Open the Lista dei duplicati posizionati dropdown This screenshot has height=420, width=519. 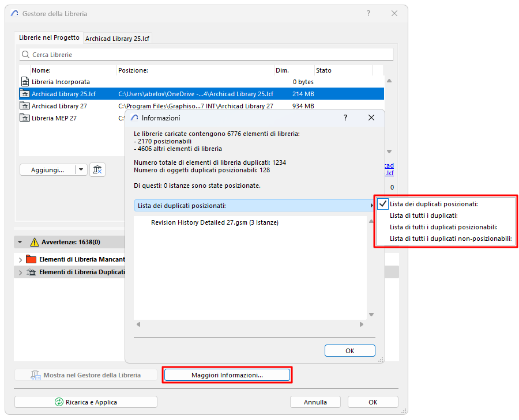[254, 206]
